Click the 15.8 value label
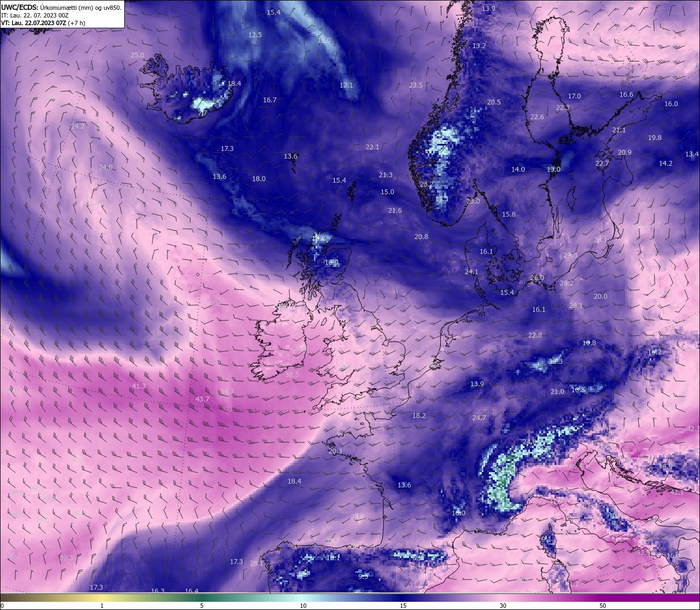Screen dimensions: 700x610 click(509, 214)
